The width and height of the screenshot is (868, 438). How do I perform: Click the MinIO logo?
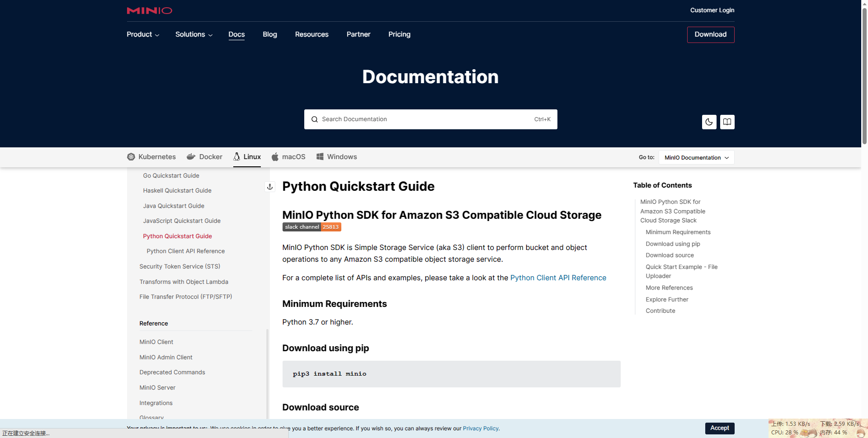tap(149, 10)
